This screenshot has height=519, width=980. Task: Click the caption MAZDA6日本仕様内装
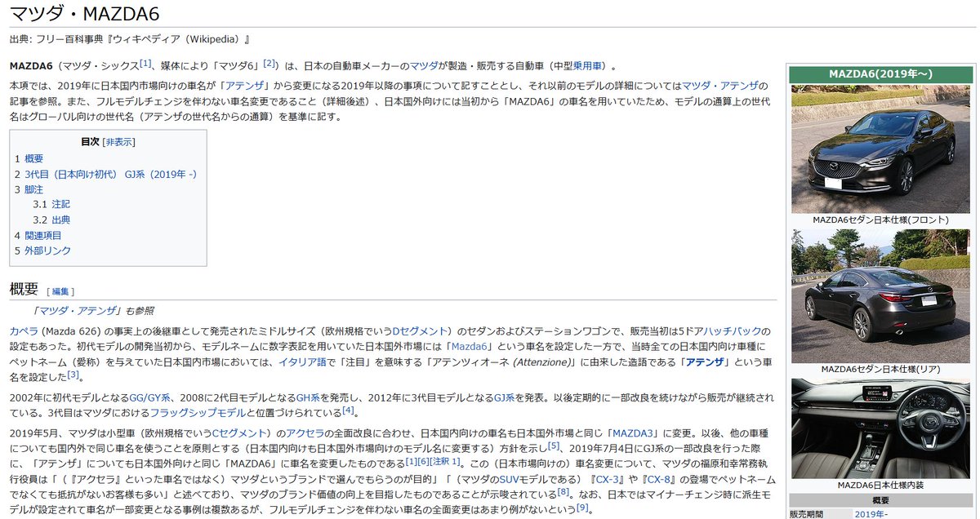(880, 486)
